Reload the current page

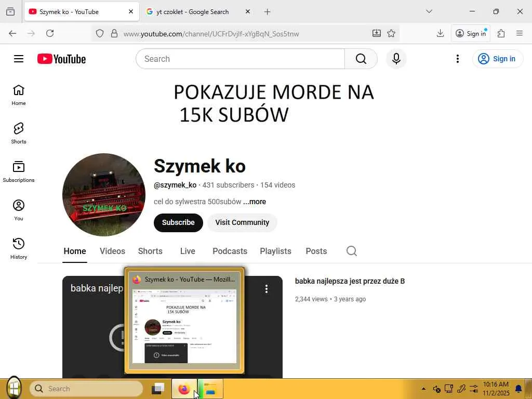pos(50,33)
